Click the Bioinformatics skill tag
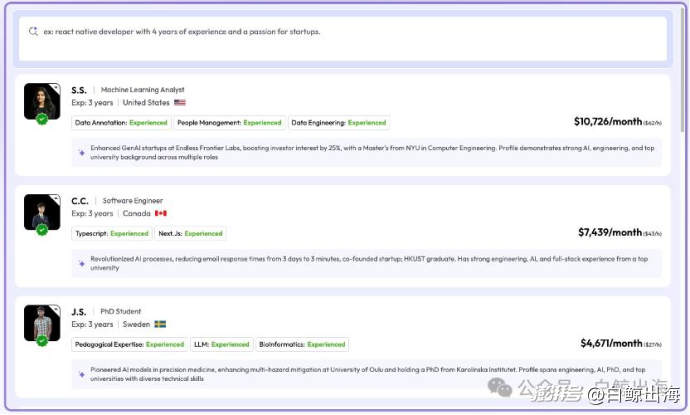The width and height of the screenshot is (690, 415). (302, 345)
